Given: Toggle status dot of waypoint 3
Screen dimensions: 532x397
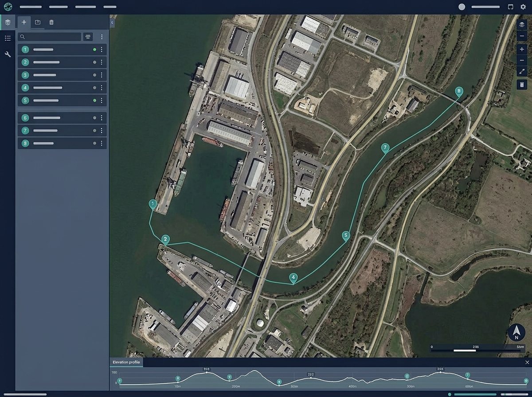Looking at the screenshot, I should (x=94, y=75).
